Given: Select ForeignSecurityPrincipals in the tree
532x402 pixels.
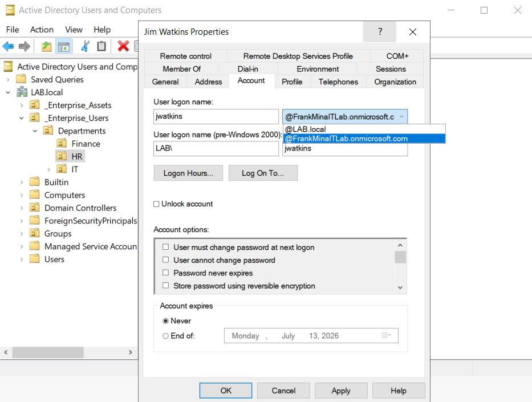Looking at the screenshot, I should click(91, 221).
